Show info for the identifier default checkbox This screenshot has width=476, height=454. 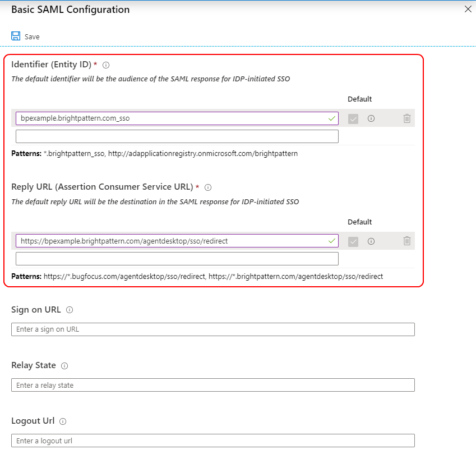pyautogui.click(x=371, y=118)
